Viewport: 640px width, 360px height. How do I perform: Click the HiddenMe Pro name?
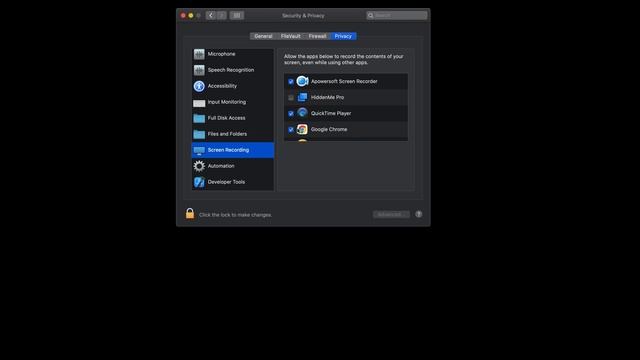point(327,97)
